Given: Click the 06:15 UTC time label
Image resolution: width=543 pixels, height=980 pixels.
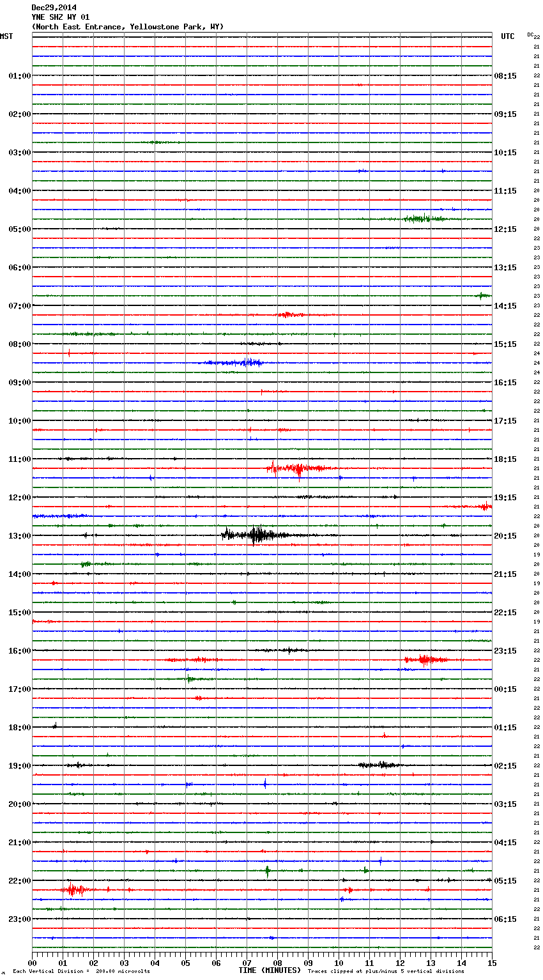Looking at the screenshot, I should (505, 919).
